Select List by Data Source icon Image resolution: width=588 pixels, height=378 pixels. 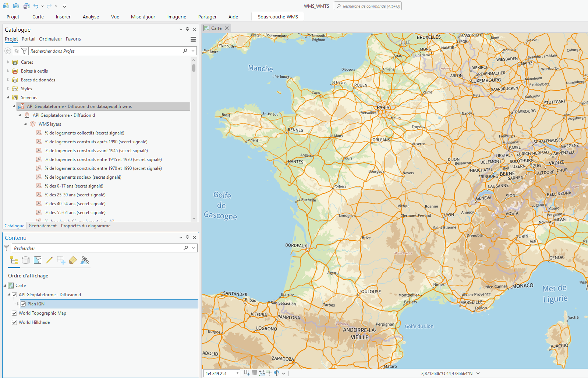click(x=25, y=260)
